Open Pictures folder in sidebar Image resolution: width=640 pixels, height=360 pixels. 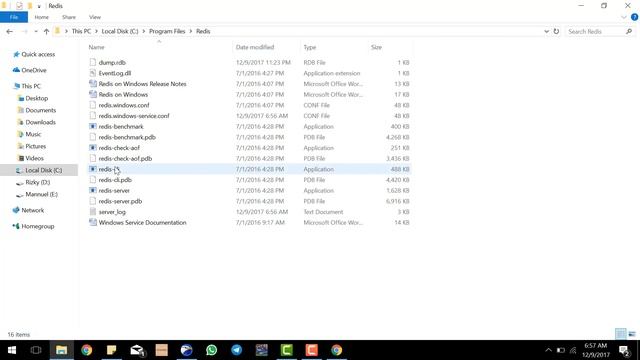[x=32, y=146]
